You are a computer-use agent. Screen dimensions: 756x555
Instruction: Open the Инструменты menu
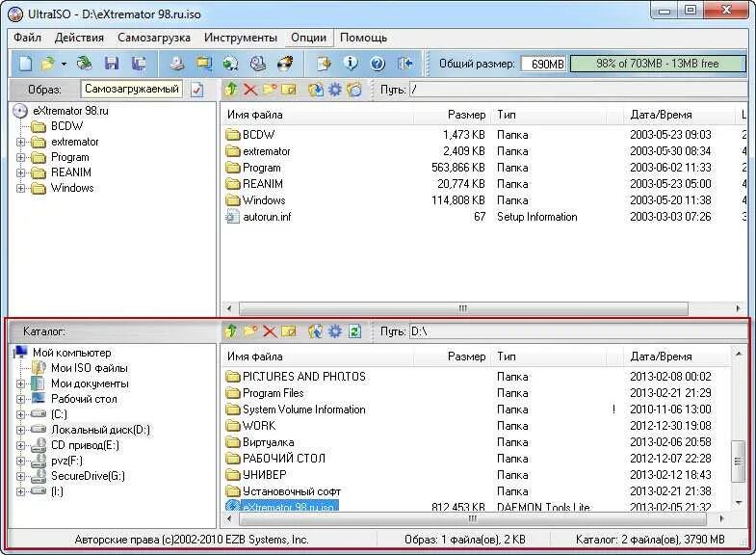[x=241, y=38]
